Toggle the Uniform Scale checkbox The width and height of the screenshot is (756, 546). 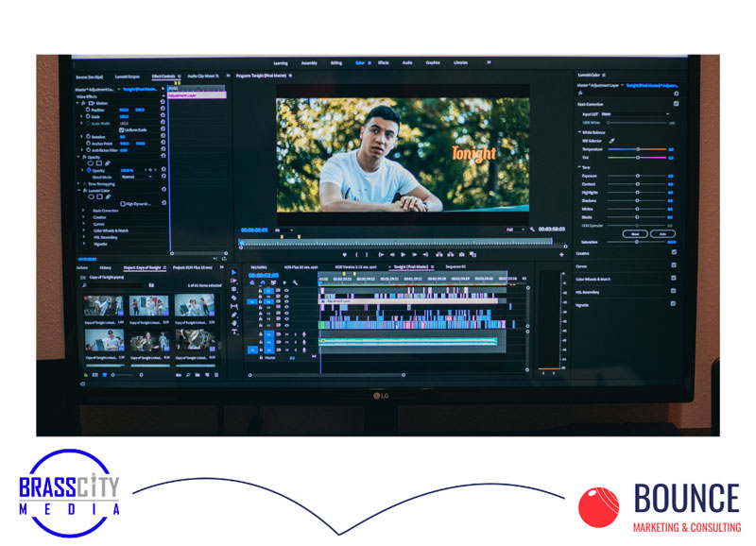[122, 130]
